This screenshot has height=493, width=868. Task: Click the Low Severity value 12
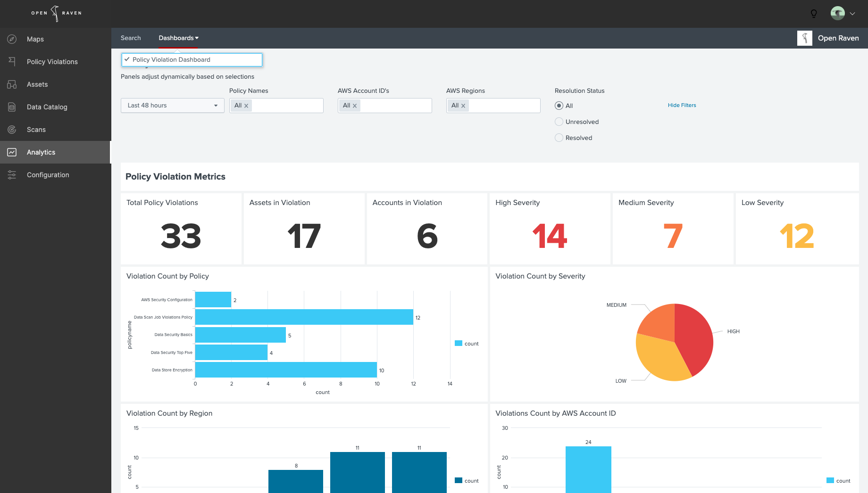(x=797, y=236)
